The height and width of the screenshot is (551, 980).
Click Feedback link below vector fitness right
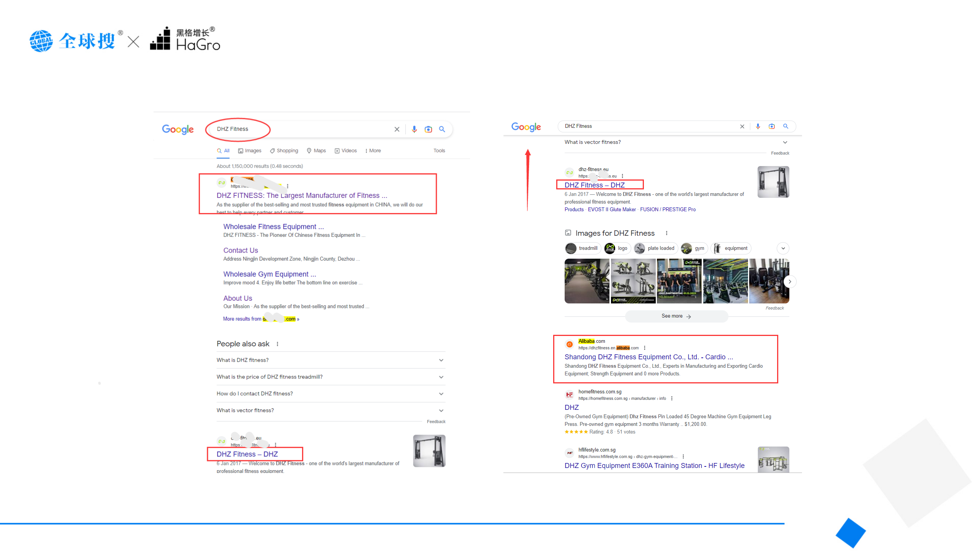[780, 153]
